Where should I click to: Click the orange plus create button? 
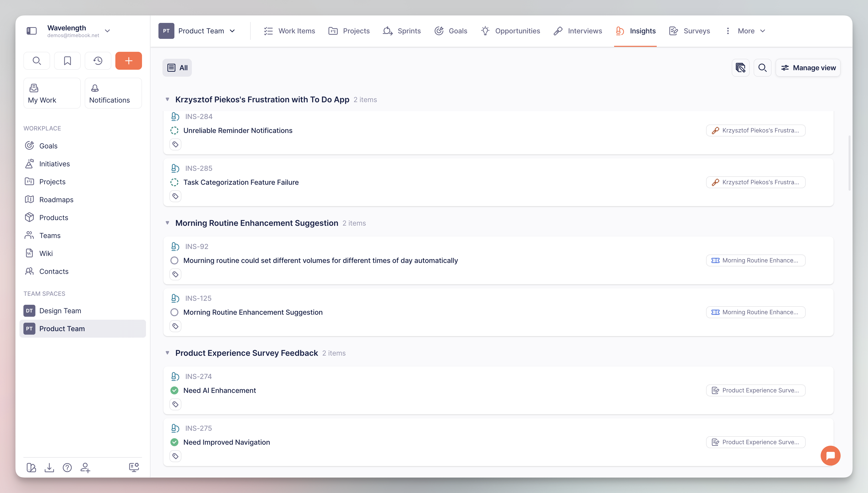[128, 61]
